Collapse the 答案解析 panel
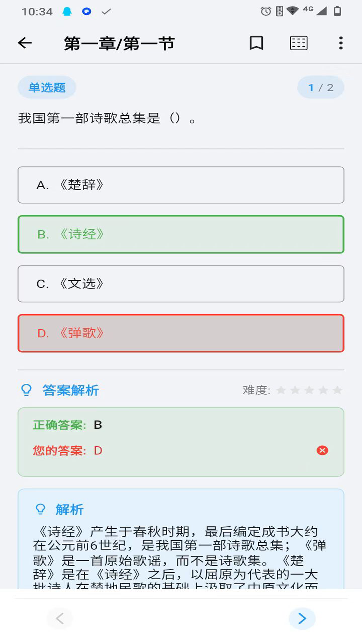 tap(68, 390)
